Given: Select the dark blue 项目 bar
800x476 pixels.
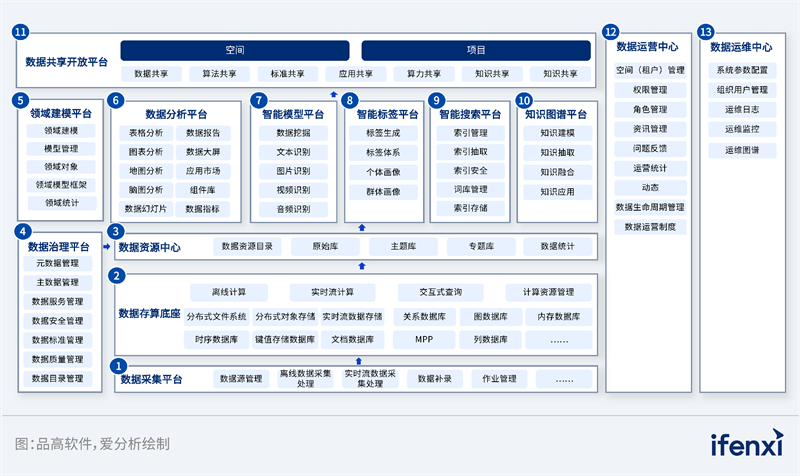Looking at the screenshot, I should (476, 50).
